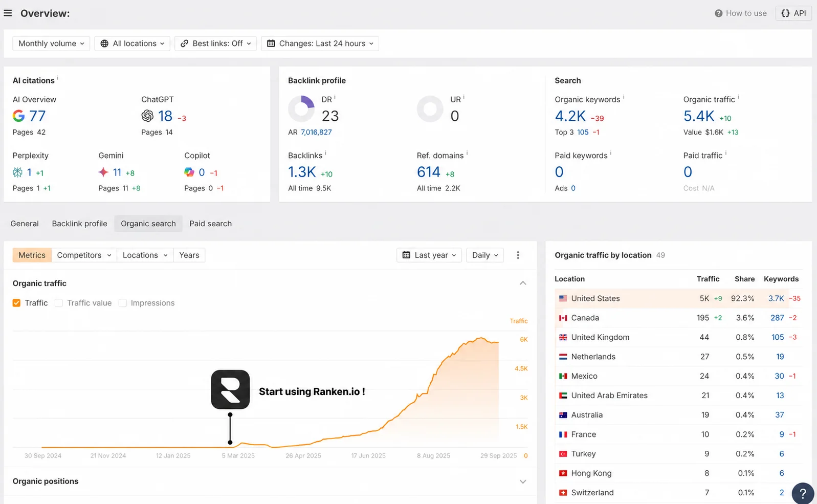The image size is (817, 504).
Task: Enable the Traffic value checkbox
Action: [x=59, y=303]
